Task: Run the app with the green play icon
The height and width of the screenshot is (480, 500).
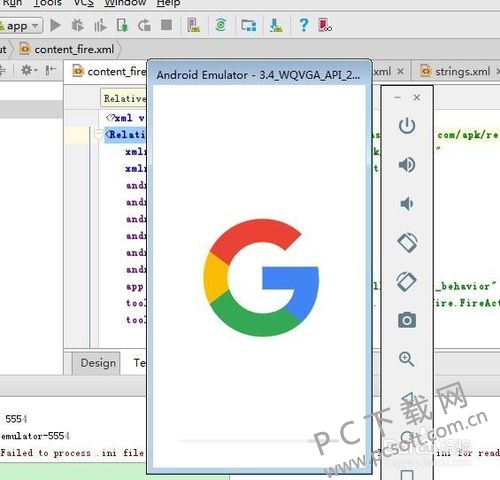Action: click(x=55, y=25)
